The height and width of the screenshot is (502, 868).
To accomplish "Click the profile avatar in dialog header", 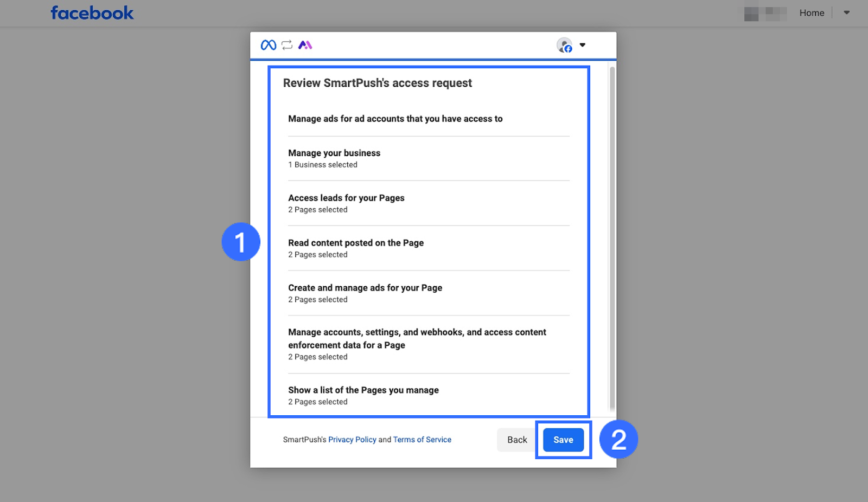I will pos(564,45).
